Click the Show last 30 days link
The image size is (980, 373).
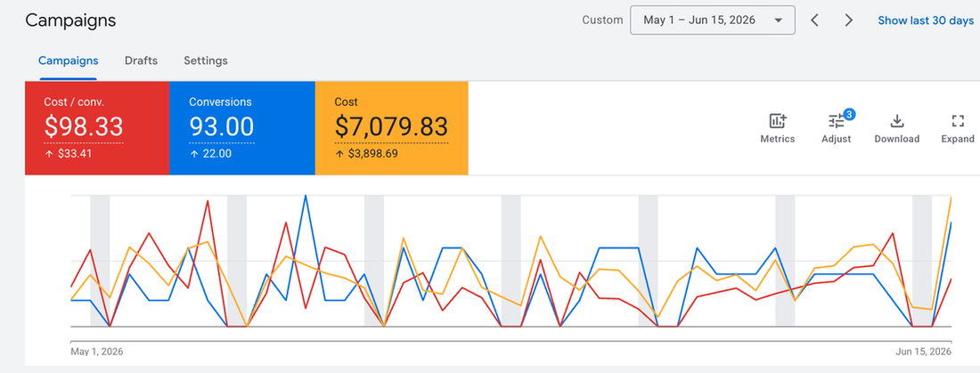tap(926, 20)
